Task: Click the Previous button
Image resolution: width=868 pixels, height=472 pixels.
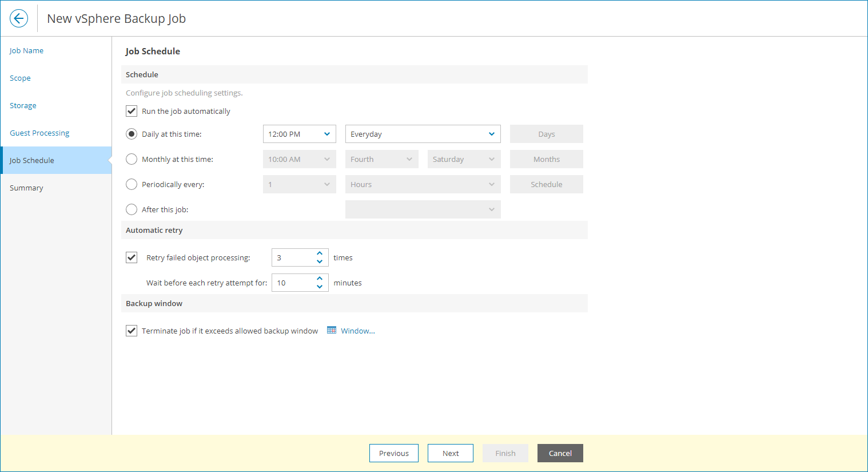Action: tap(394, 453)
